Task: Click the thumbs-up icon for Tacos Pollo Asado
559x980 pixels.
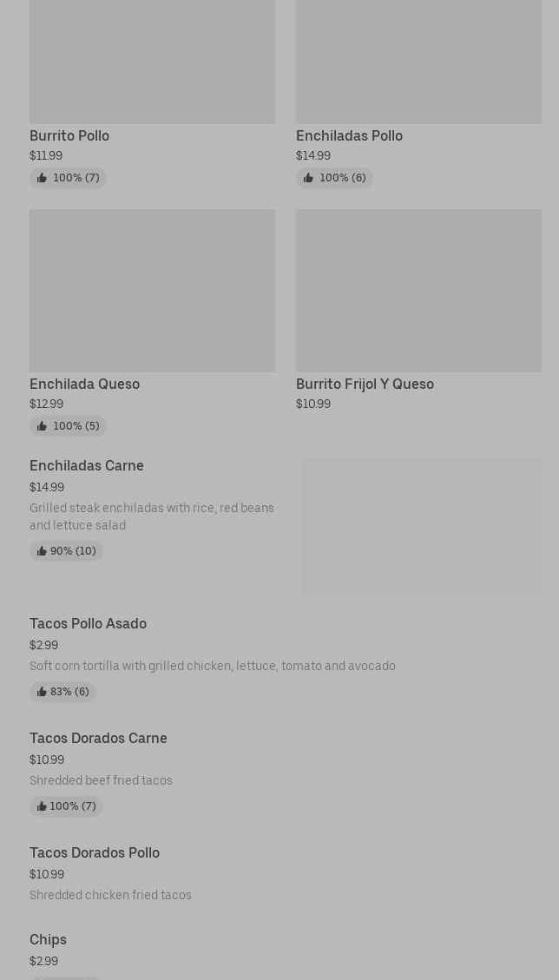Action: click(42, 692)
